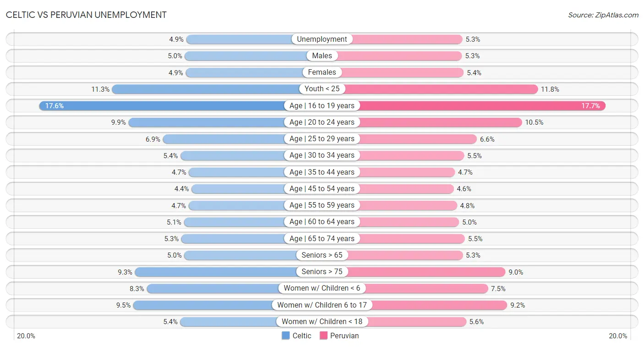Image resolution: width=644 pixels, height=347 pixels.
Task: Toggle the Celtic series legend label
Action: pos(302,336)
